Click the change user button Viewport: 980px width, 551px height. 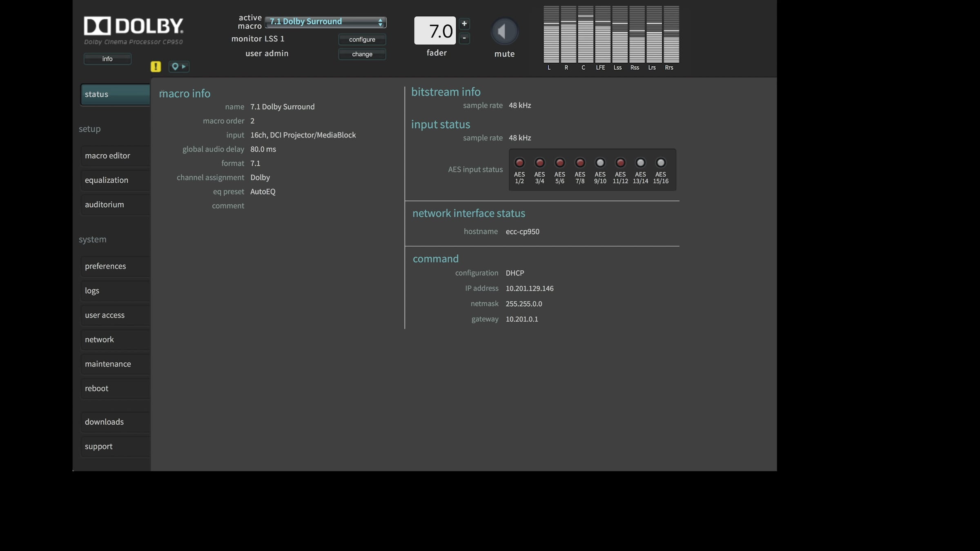click(x=362, y=54)
